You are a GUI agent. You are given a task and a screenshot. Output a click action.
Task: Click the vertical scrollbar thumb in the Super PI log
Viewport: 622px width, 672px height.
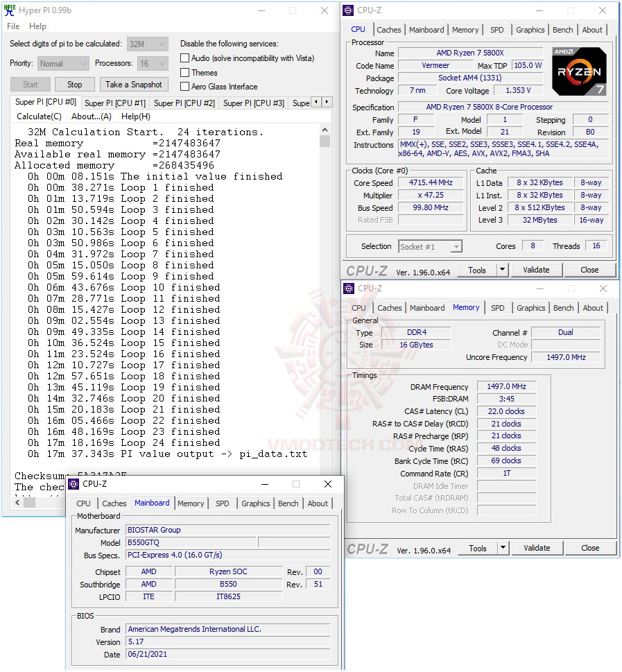[325, 141]
